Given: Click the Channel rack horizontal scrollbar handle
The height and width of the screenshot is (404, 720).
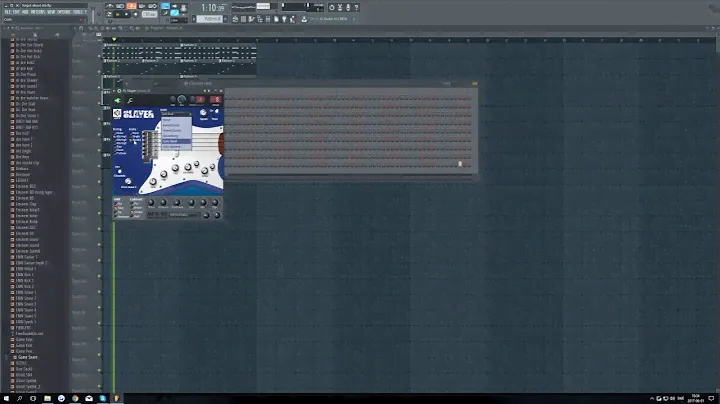Looking at the screenshot, I should tap(460, 164).
